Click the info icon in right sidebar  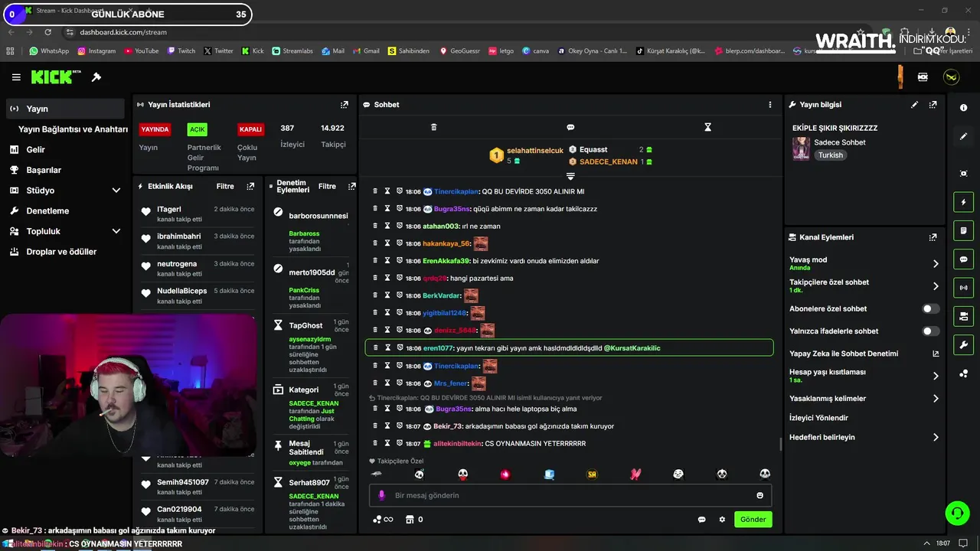click(x=964, y=108)
